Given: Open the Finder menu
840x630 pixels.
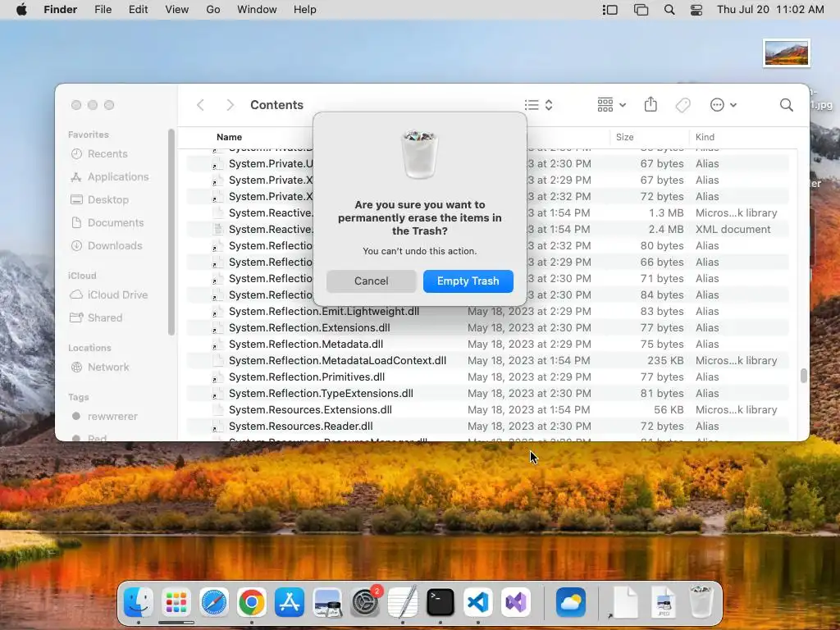Looking at the screenshot, I should tap(61, 10).
